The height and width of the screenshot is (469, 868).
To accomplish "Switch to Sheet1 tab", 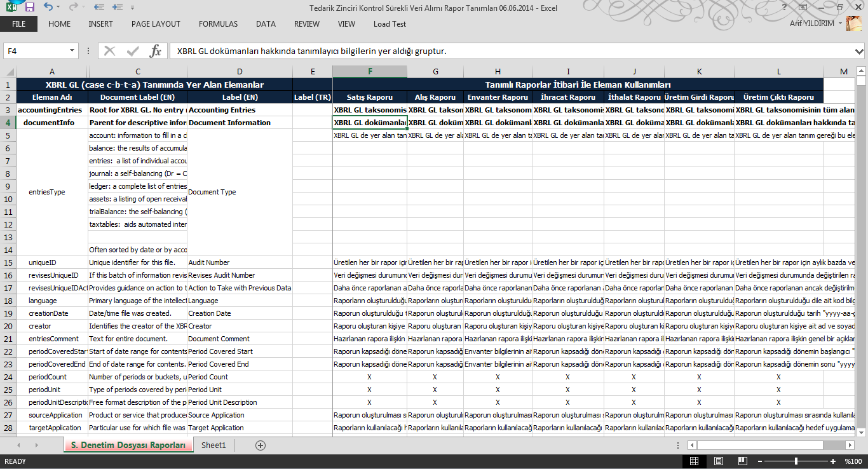I will [x=214, y=445].
